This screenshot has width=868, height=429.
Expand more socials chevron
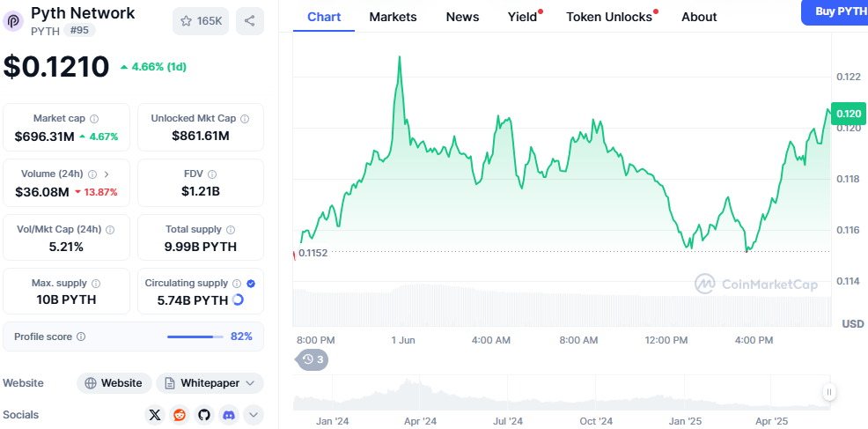(x=254, y=415)
